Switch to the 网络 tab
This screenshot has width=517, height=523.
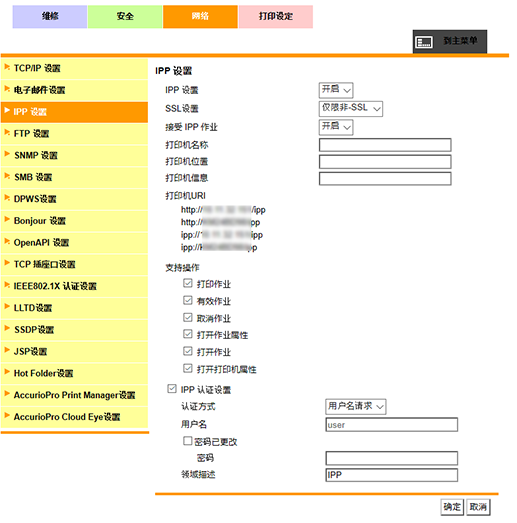pos(200,16)
